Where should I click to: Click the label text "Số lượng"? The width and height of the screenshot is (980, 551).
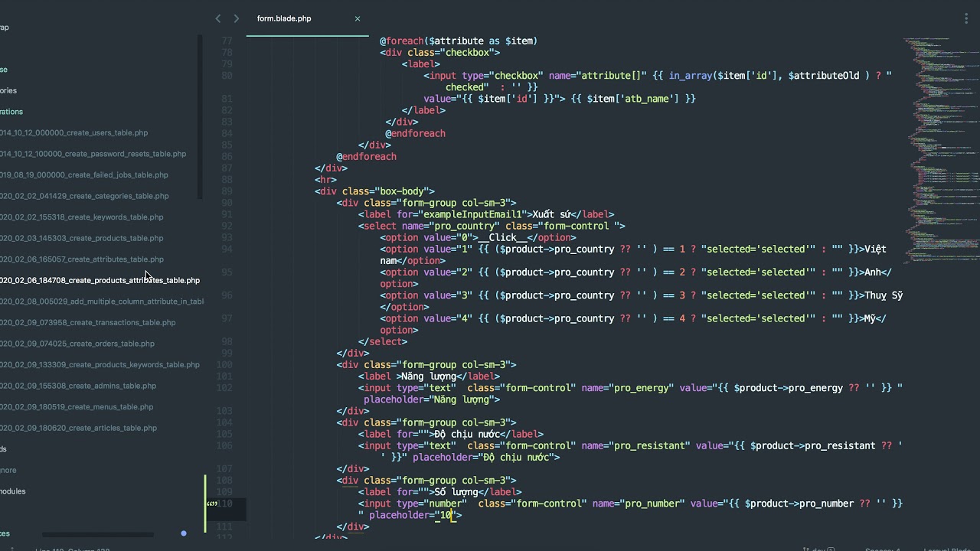456,492
